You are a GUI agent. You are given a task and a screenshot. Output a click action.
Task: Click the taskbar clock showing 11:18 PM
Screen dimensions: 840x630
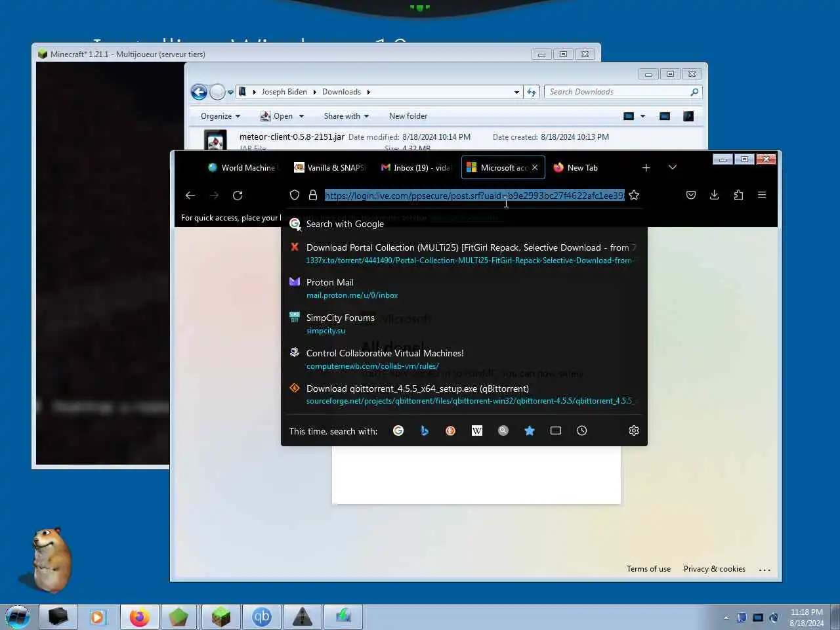click(x=807, y=618)
